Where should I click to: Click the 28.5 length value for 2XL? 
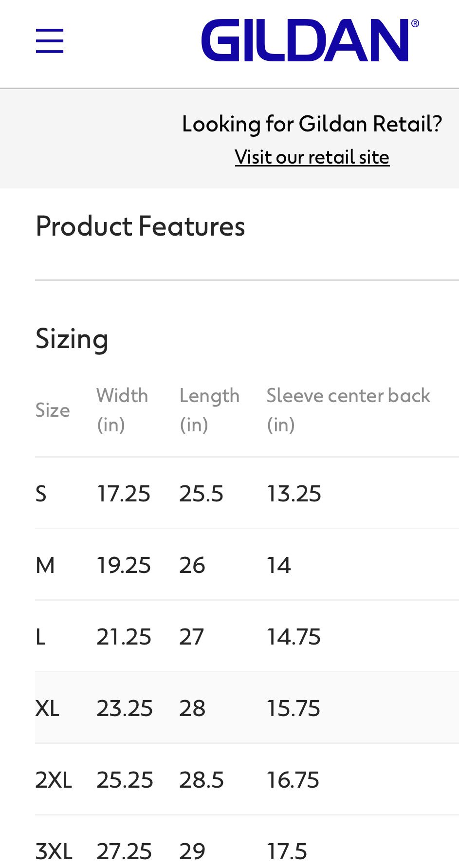tap(202, 779)
